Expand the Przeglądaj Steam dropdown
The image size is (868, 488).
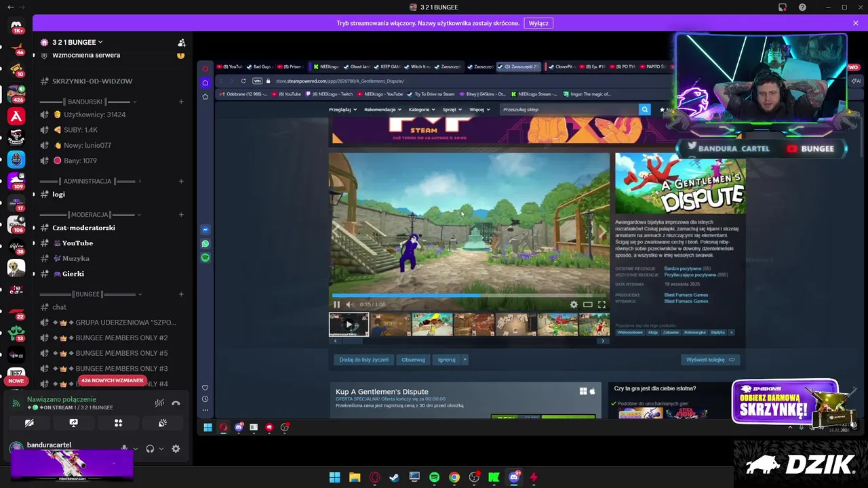click(x=342, y=109)
